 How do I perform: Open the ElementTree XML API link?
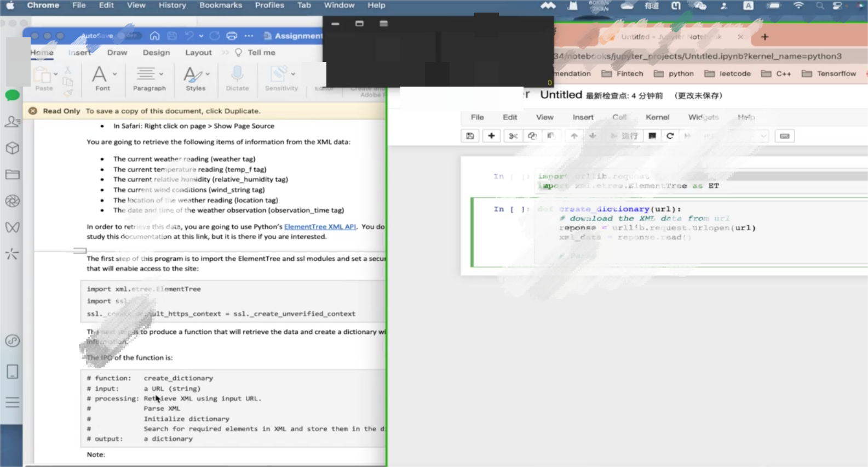(x=320, y=226)
